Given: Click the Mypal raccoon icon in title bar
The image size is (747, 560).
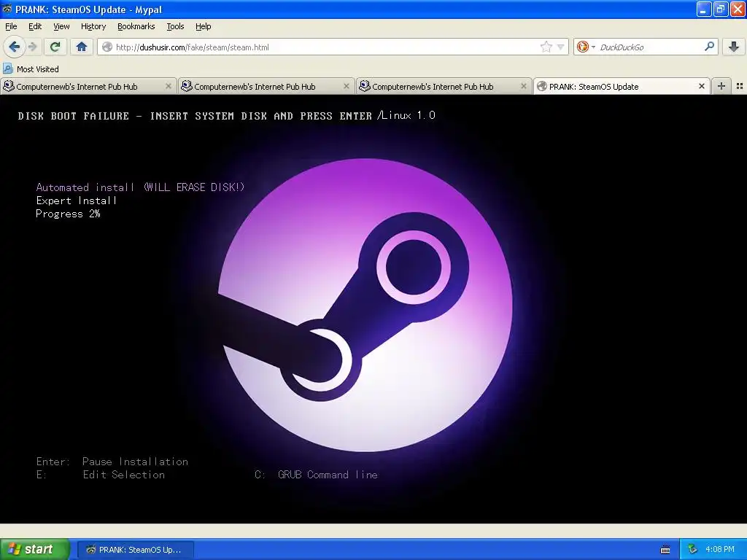Looking at the screenshot, I should [x=7, y=9].
